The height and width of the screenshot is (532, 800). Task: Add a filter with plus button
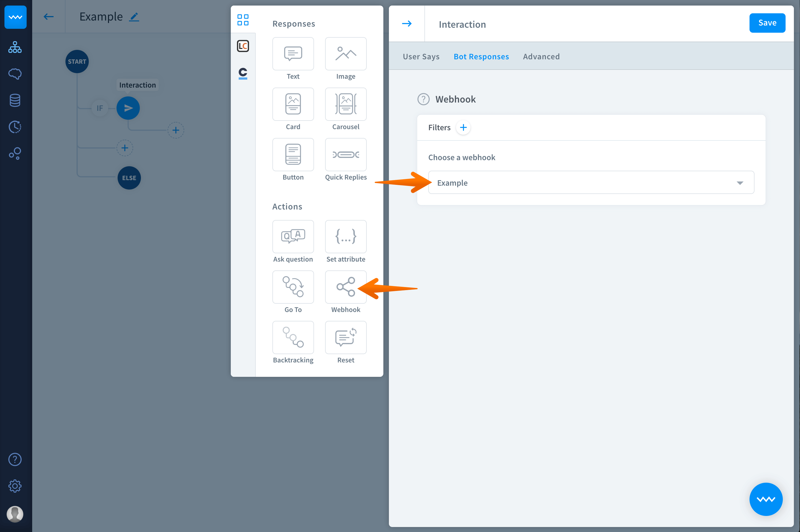[463, 127]
